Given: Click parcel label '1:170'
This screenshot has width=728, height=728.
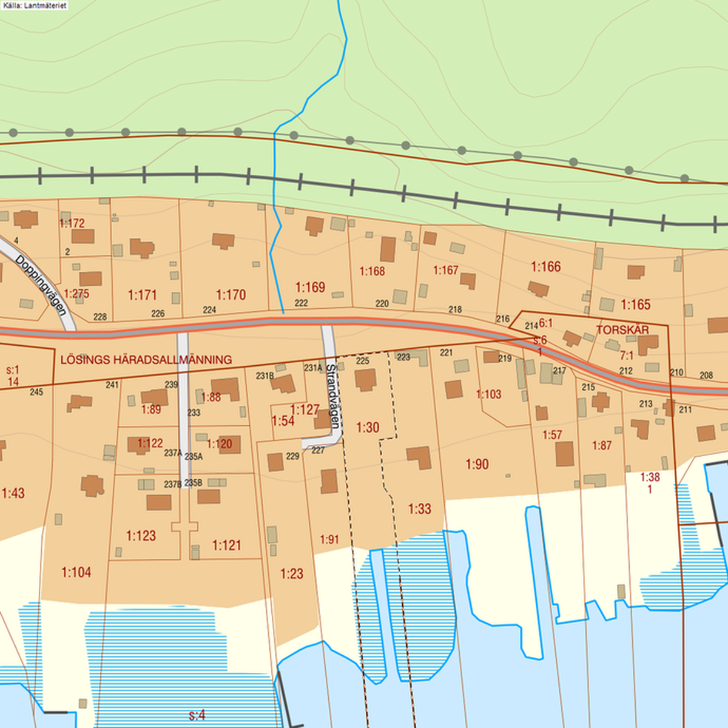Looking at the screenshot, I should 231,295.
